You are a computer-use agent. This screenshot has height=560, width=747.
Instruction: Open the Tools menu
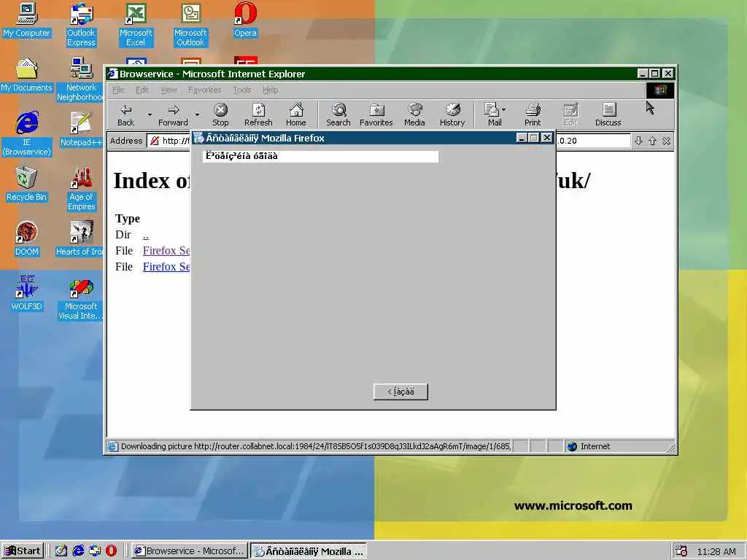pyautogui.click(x=242, y=90)
